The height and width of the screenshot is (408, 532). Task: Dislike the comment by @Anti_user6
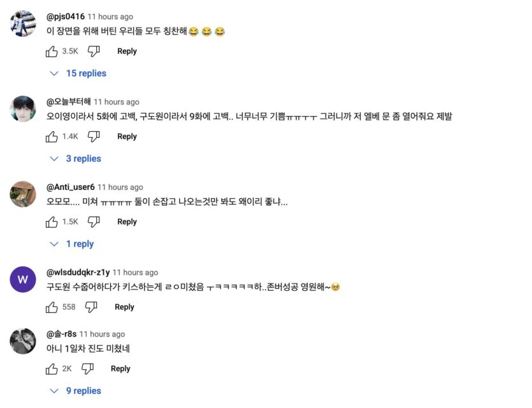pyautogui.click(x=94, y=222)
